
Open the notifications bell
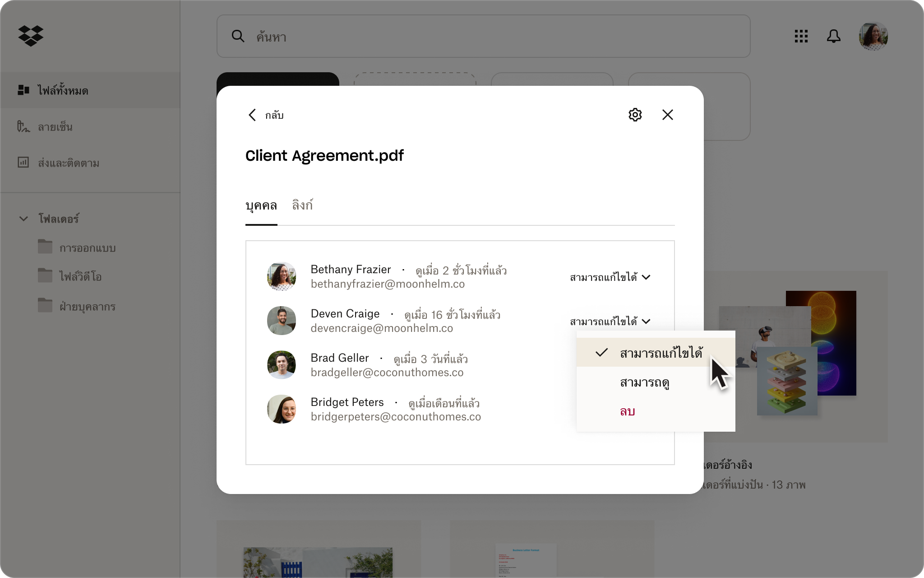833,36
